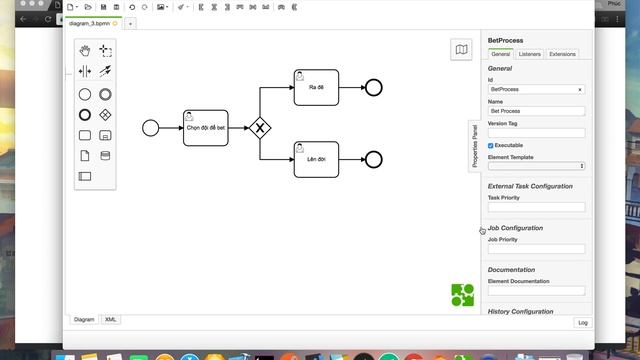Viewport: 640px width, 360px height.
Task: Pick the end event shape from palette
Action: [85, 115]
